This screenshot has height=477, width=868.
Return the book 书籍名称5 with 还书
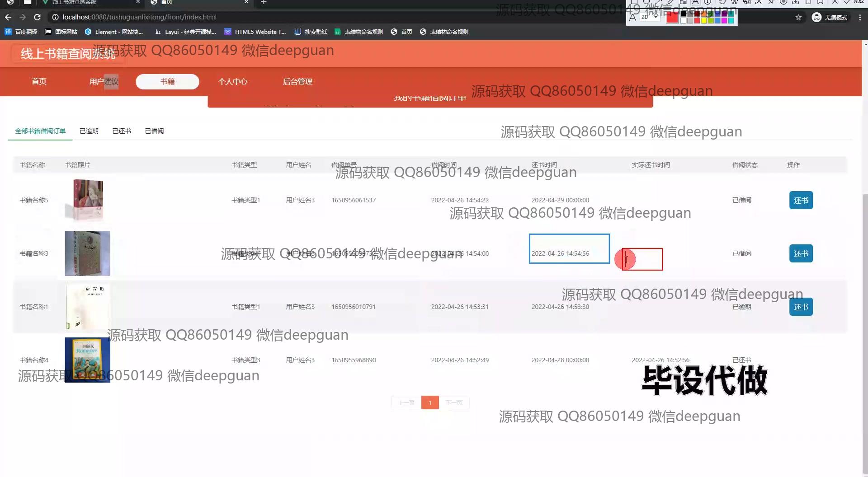click(x=801, y=200)
